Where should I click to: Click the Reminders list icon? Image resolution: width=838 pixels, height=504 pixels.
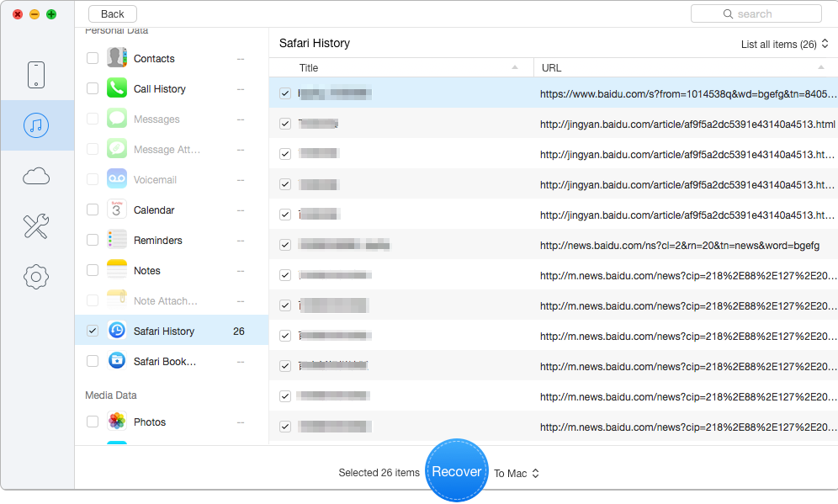click(116, 240)
